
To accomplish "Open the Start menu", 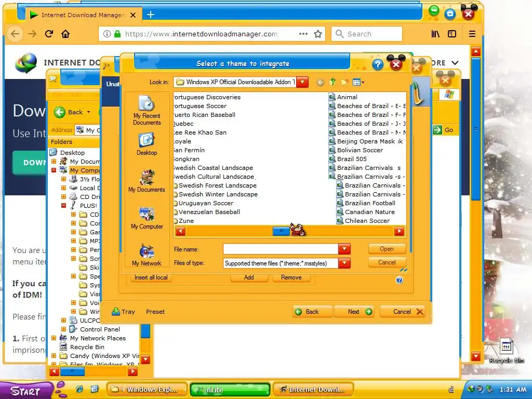I will pos(26,391).
